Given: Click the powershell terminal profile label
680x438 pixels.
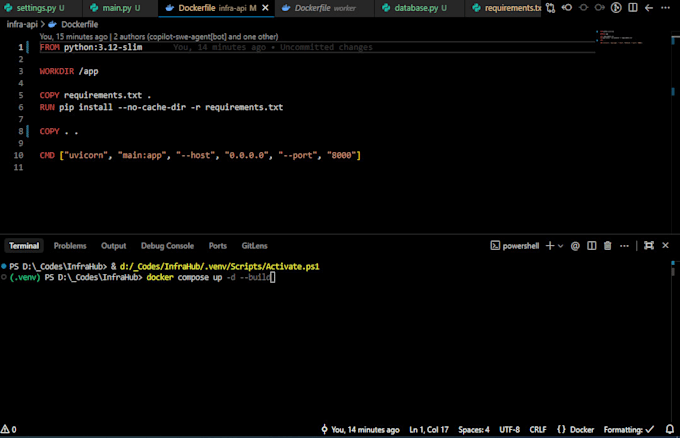Looking at the screenshot, I should click(x=515, y=246).
